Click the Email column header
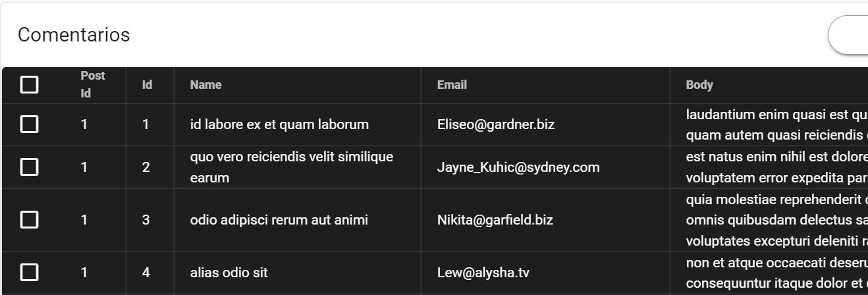868x295 pixels. click(452, 85)
